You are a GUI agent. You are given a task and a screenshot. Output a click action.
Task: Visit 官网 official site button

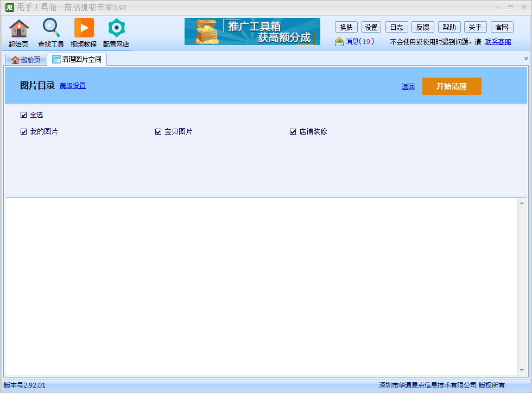pyautogui.click(x=502, y=27)
